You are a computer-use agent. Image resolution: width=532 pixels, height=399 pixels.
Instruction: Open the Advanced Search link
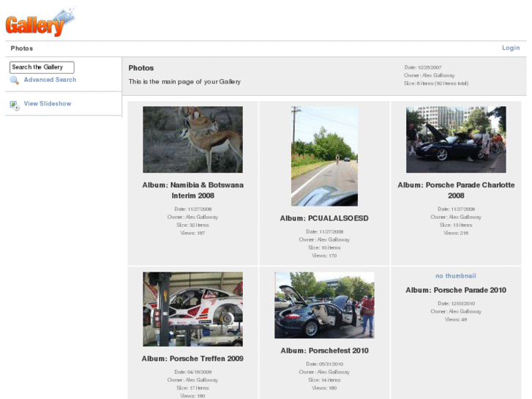tap(50, 80)
